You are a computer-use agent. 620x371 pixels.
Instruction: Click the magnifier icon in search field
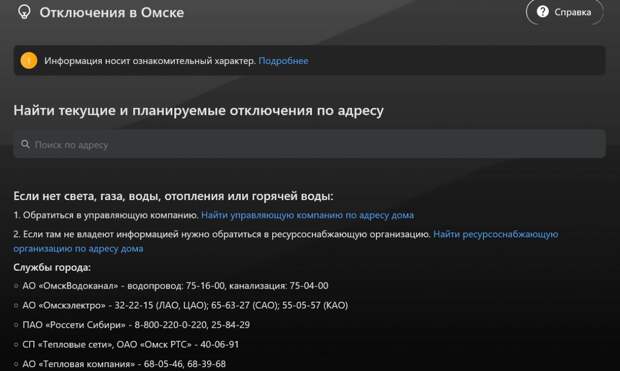(25, 144)
